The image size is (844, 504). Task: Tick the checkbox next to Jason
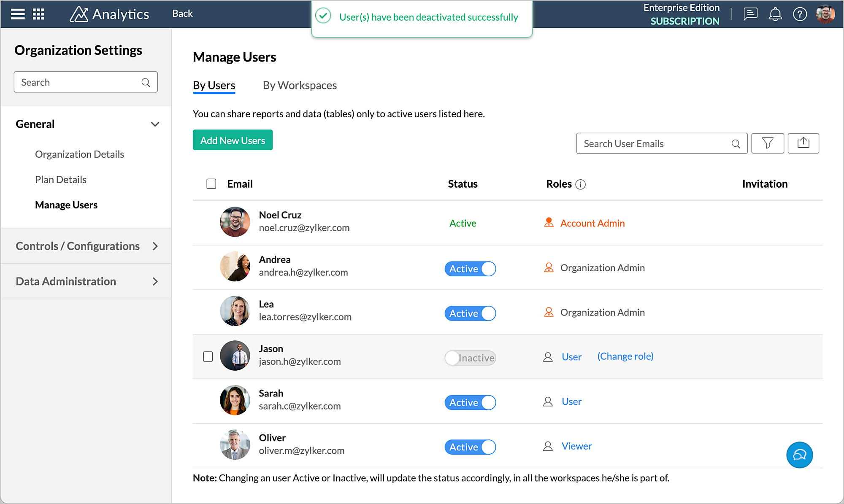pos(208,356)
